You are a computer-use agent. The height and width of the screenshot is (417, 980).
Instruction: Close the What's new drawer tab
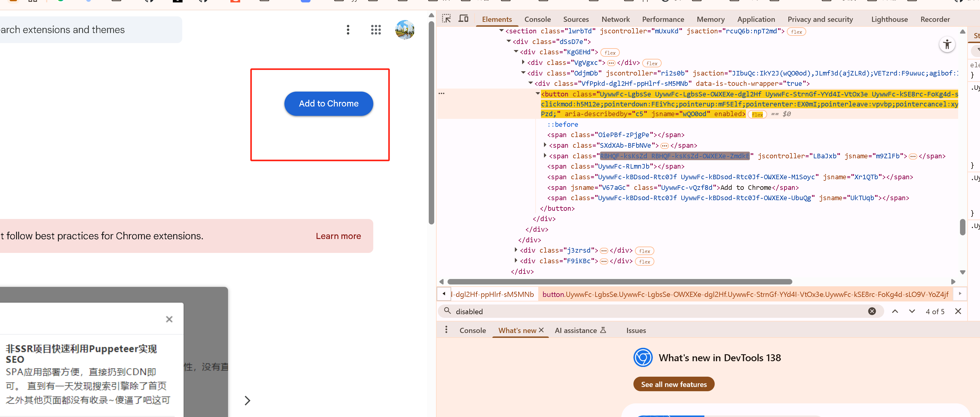coord(541,330)
